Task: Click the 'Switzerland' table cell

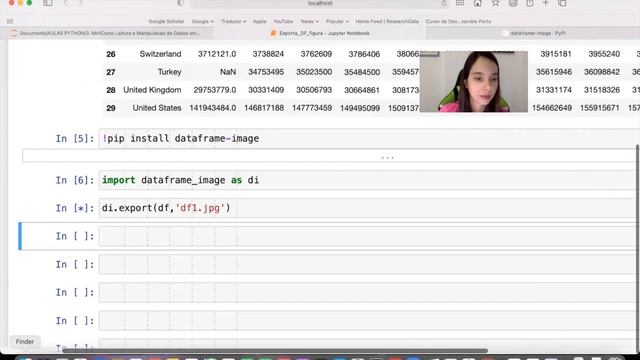Action: coord(160,54)
